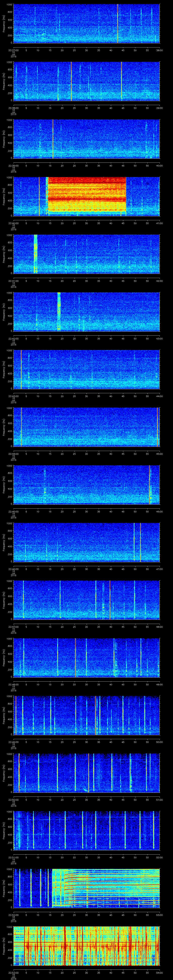Select the spectrogram panel starting 22:37:00

click(87, 24)
